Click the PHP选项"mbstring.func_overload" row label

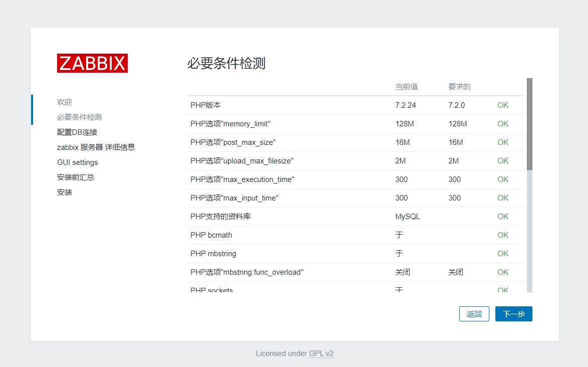pyautogui.click(x=247, y=272)
